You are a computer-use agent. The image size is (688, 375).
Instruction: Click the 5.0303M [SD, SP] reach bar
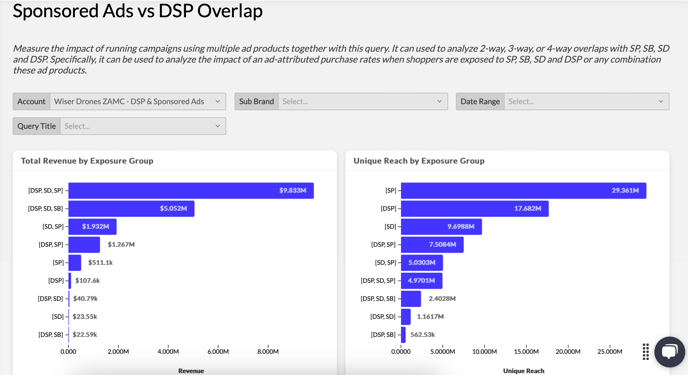pos(422,262)
